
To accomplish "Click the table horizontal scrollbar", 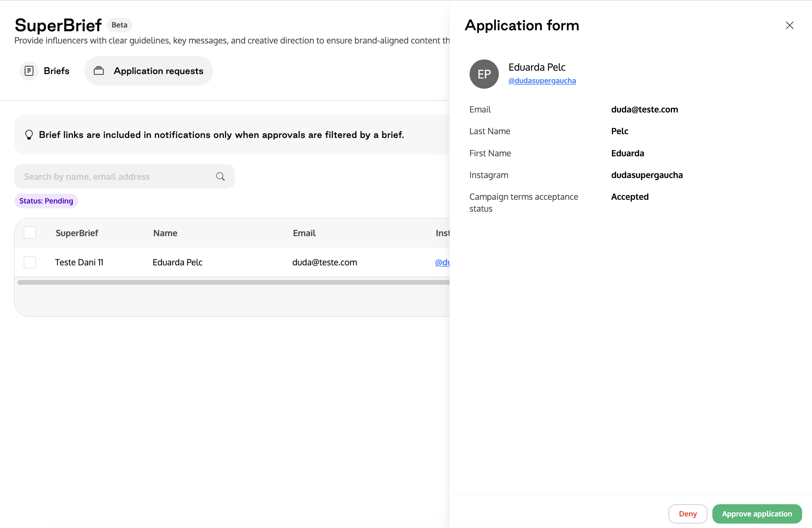I will click(233, 282).
